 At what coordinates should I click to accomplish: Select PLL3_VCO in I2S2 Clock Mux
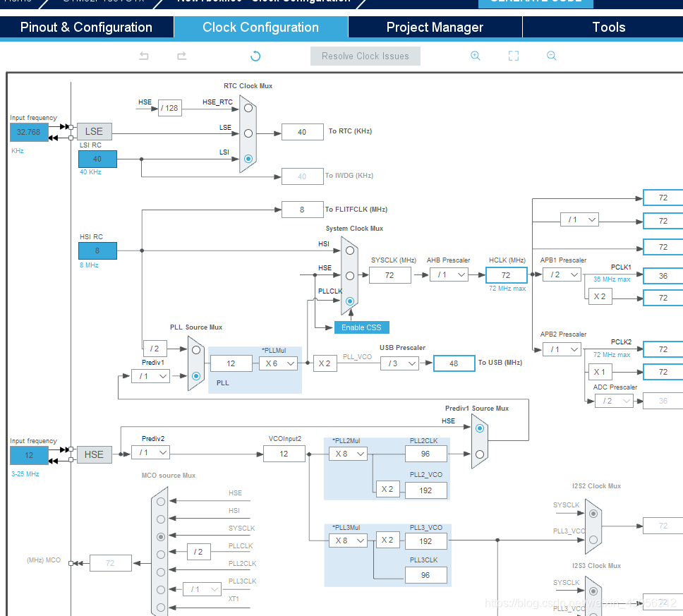pos(593,540)
